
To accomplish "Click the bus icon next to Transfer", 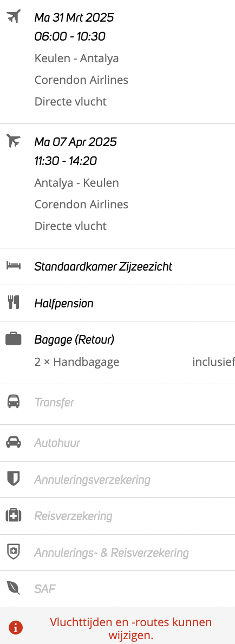I will [13, 402].
